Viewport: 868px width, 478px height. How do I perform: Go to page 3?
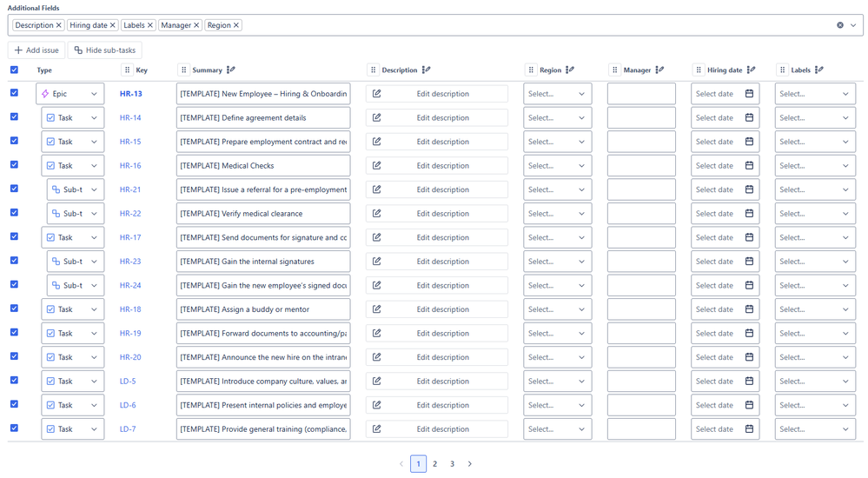(x=453, y=464)
